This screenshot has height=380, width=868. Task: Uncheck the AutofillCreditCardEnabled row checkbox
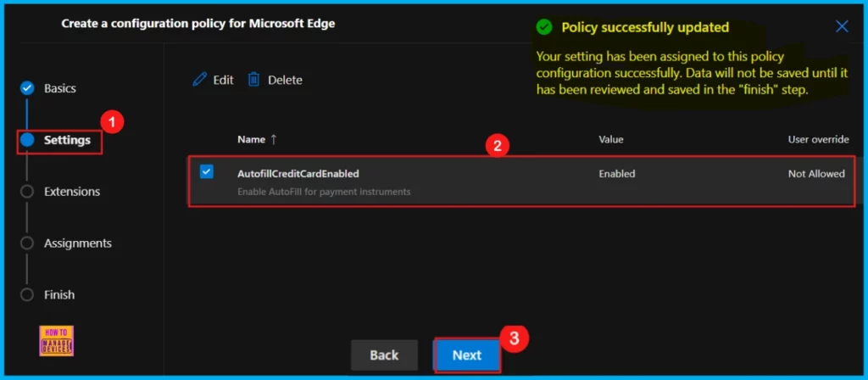207,171
